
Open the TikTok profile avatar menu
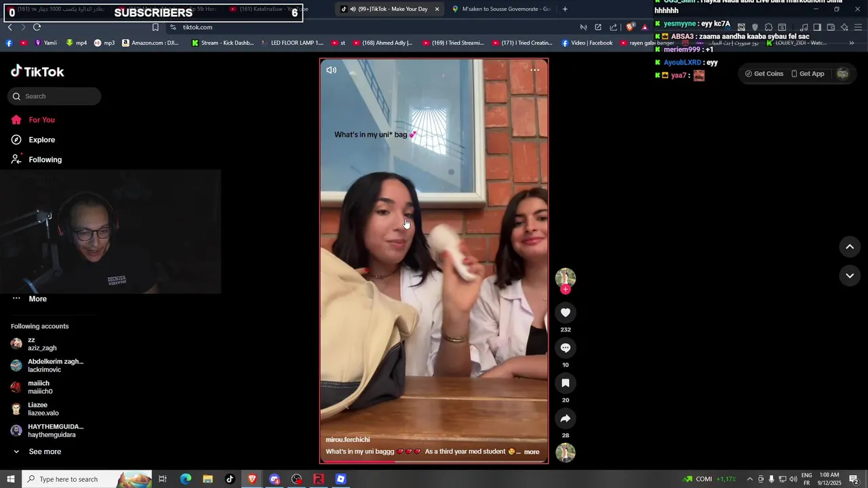pyautogui.click(x=842, y=74)
